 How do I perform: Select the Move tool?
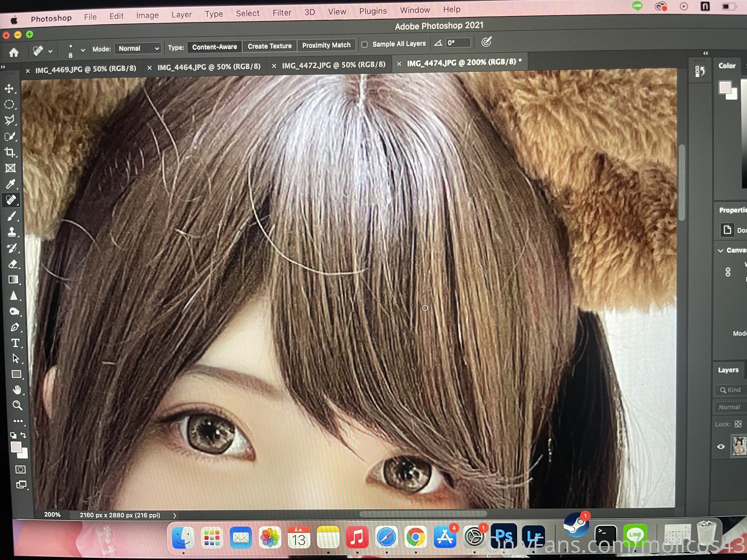click(9, 89)
